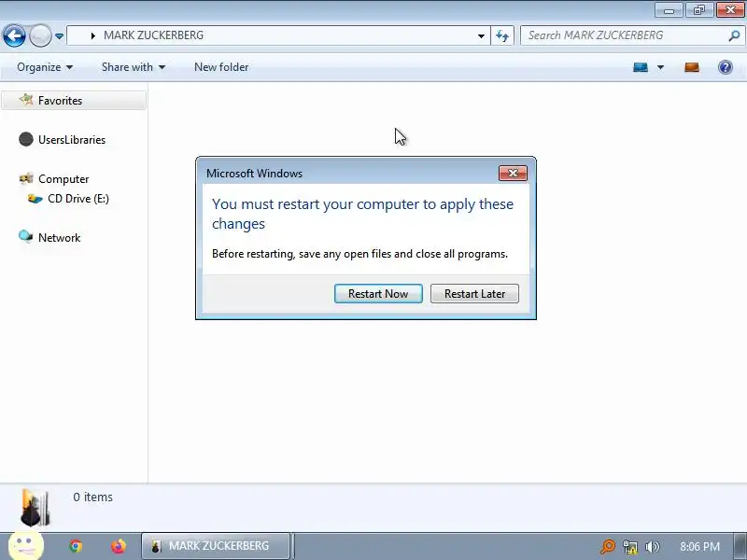Select UsersLibraries in the navigation pane
The width and height of the screenshot is (747, 560).
[74, 139]
